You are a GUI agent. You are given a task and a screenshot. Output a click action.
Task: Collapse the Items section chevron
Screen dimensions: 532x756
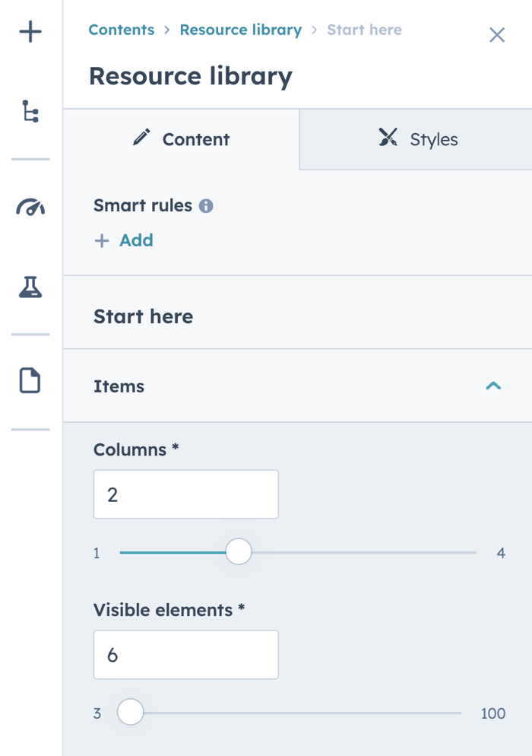[493, 386]
